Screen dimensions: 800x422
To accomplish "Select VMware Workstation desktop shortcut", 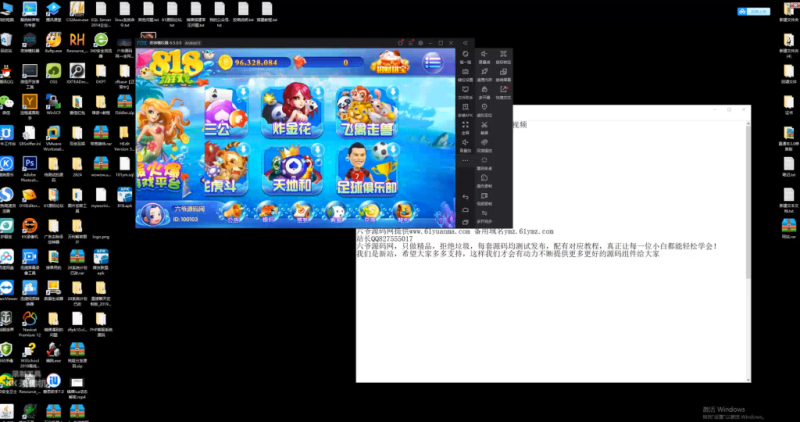I will click(53, 138).
